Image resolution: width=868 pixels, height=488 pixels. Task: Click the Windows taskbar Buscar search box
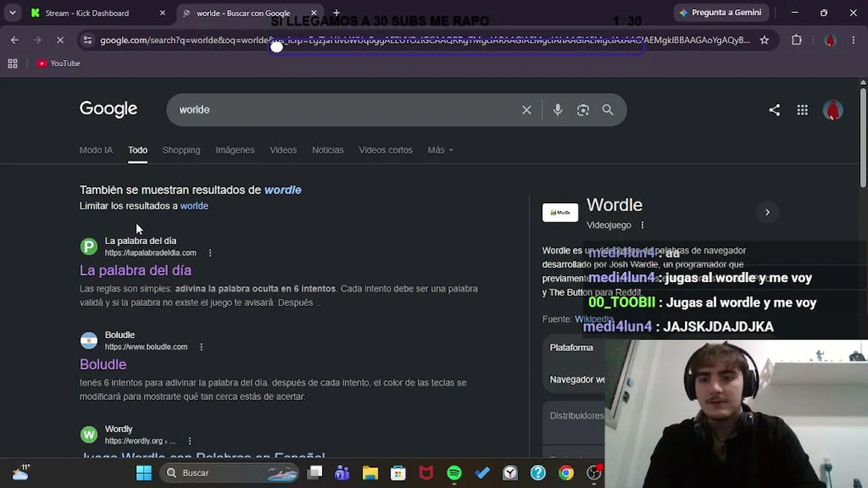point(231,472)
